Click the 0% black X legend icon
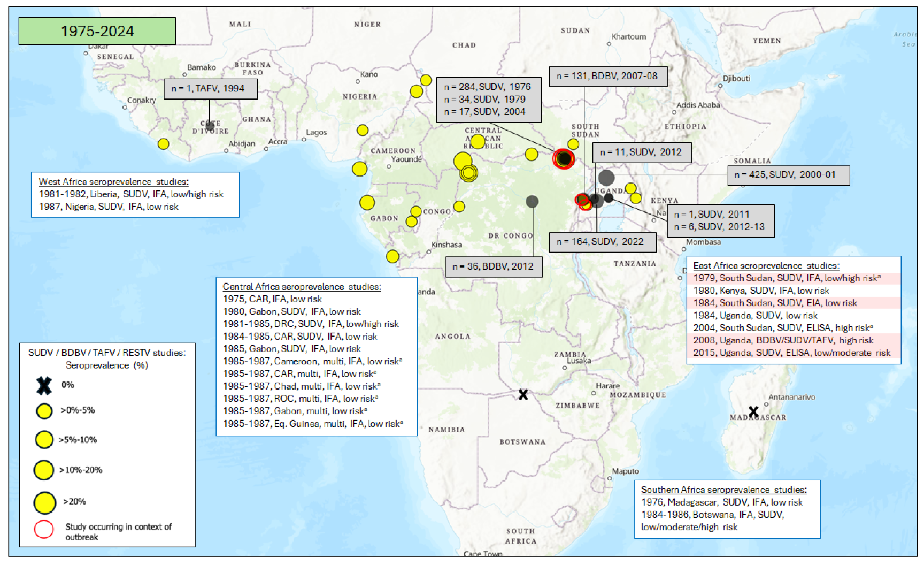 44,385
